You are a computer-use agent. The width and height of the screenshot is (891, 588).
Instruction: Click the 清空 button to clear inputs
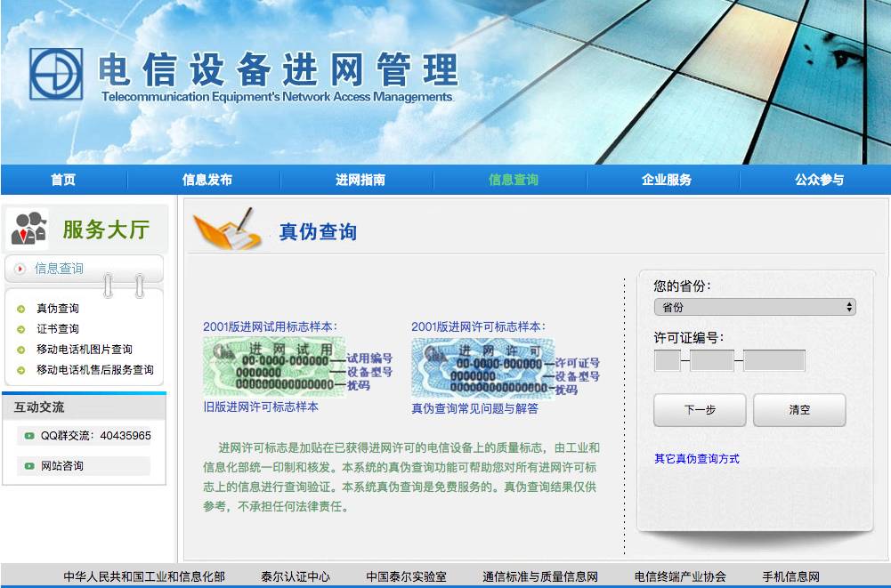[798, 410]
